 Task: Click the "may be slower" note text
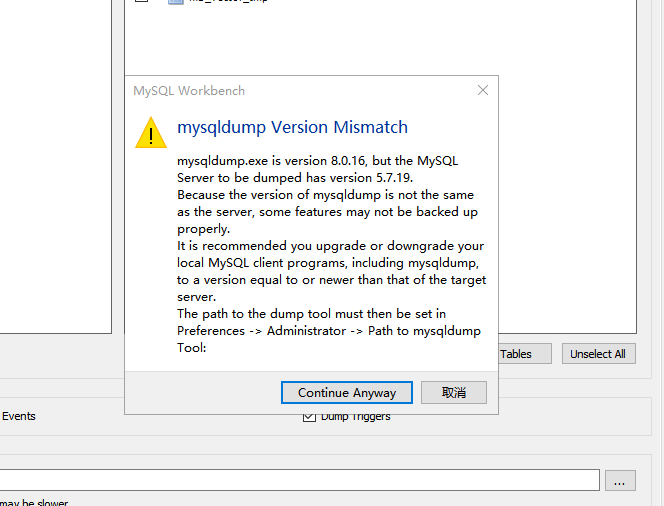coord(34,503)
